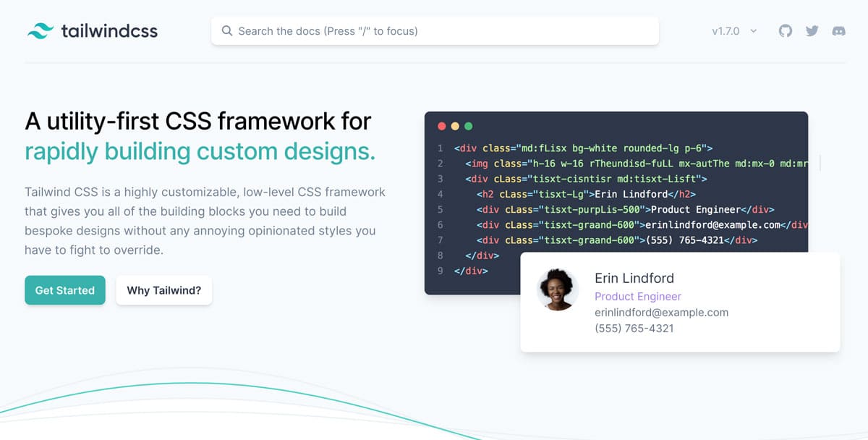Open the Twitter icon link
868x440 pixels.
[x=812, y=31]
